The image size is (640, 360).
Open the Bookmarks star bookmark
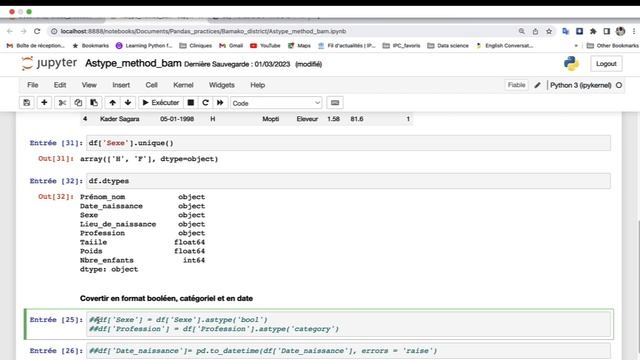(x=91, y=46)
